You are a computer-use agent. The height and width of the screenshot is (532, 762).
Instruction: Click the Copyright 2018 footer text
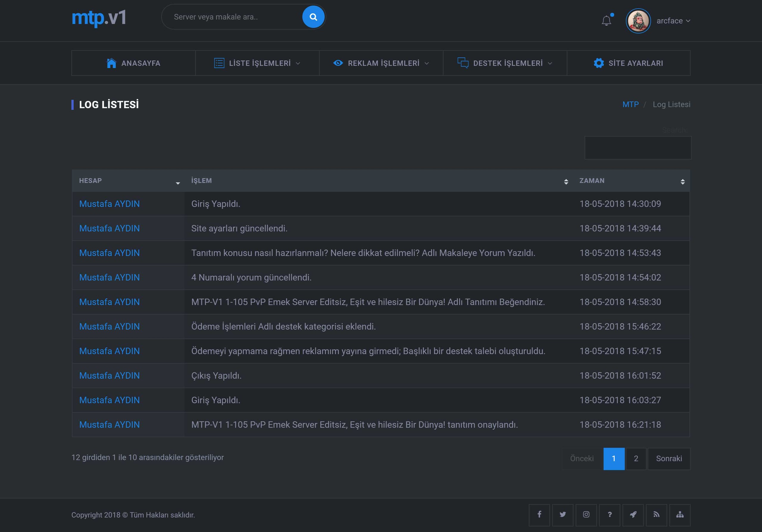pyautogui.click(x=133, y=515)
